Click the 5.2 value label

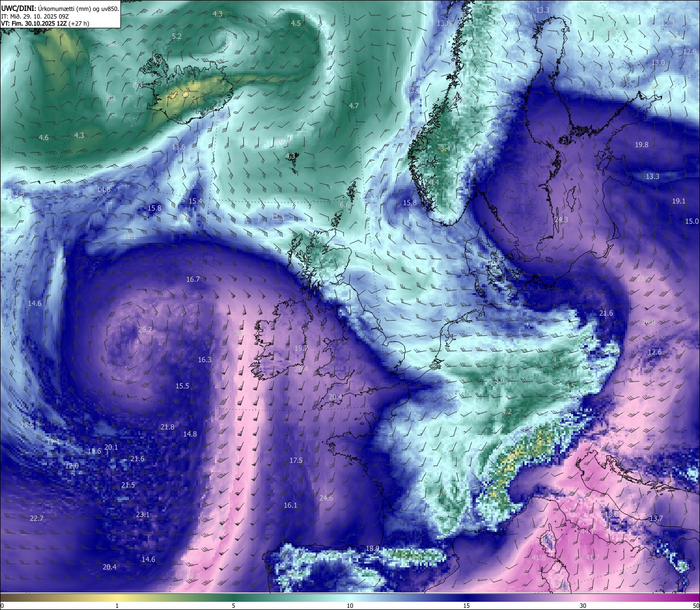pos(177,37)
